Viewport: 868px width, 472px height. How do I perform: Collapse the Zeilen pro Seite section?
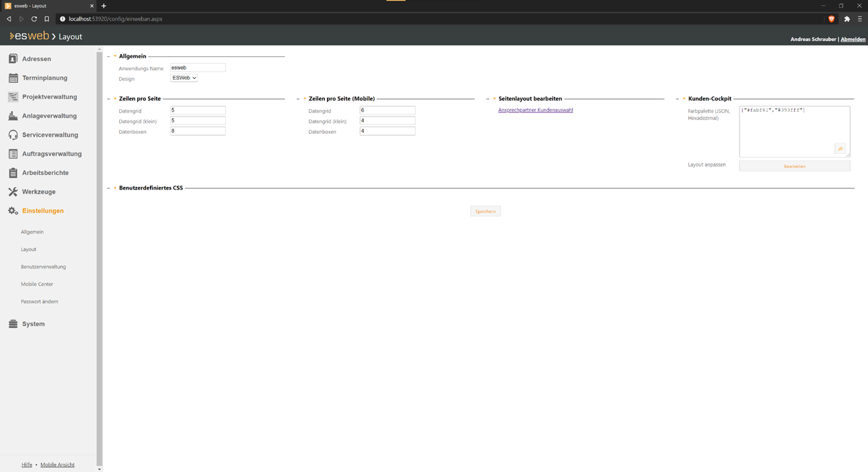[x=115, y=98]
